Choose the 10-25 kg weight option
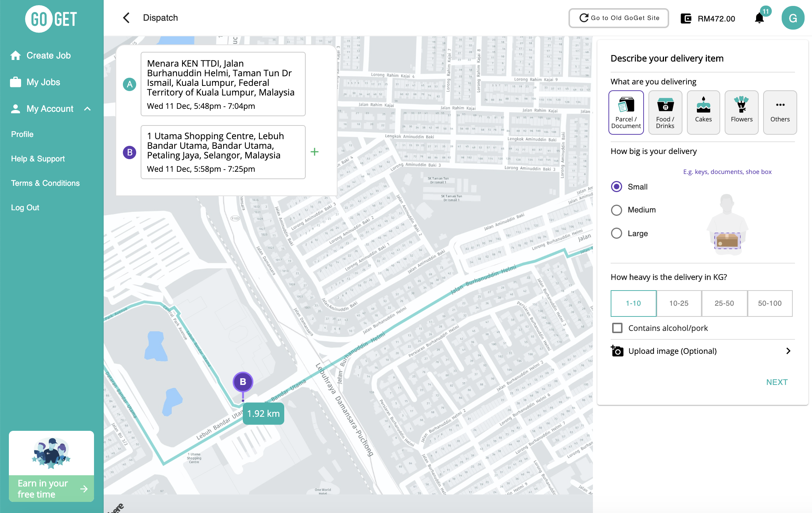The height and width of the screenshot is (513, 812). (x=678, y=303)
